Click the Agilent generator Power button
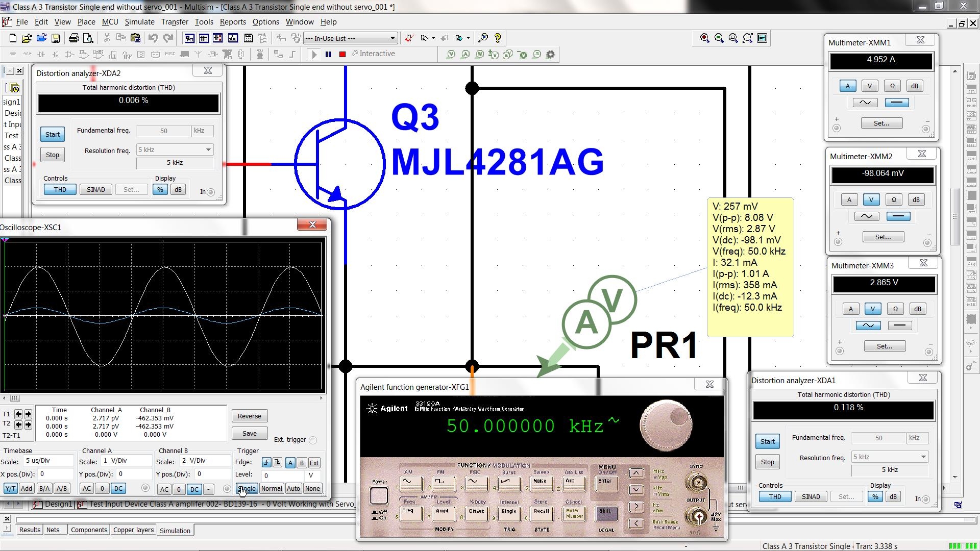The height and width of the screenshot is (551, 980). (x=379, y=495)
